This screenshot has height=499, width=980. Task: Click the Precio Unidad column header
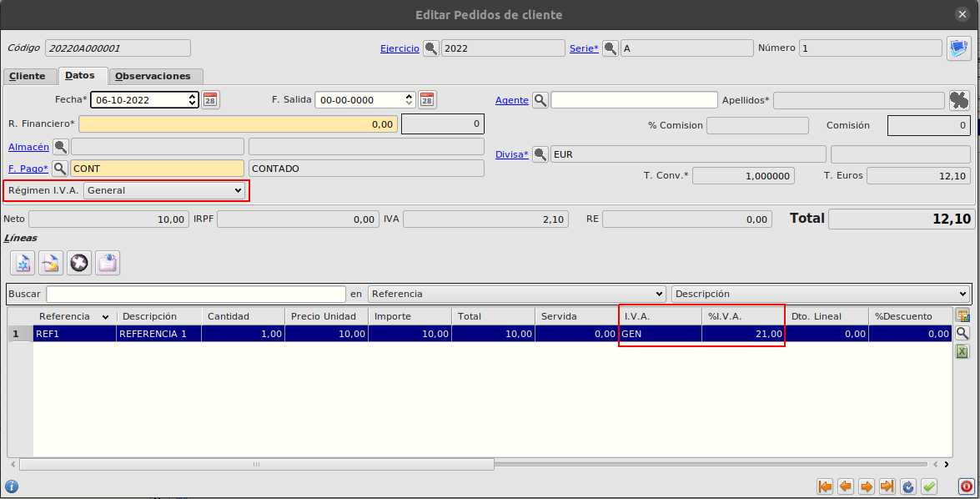(327, 316)
